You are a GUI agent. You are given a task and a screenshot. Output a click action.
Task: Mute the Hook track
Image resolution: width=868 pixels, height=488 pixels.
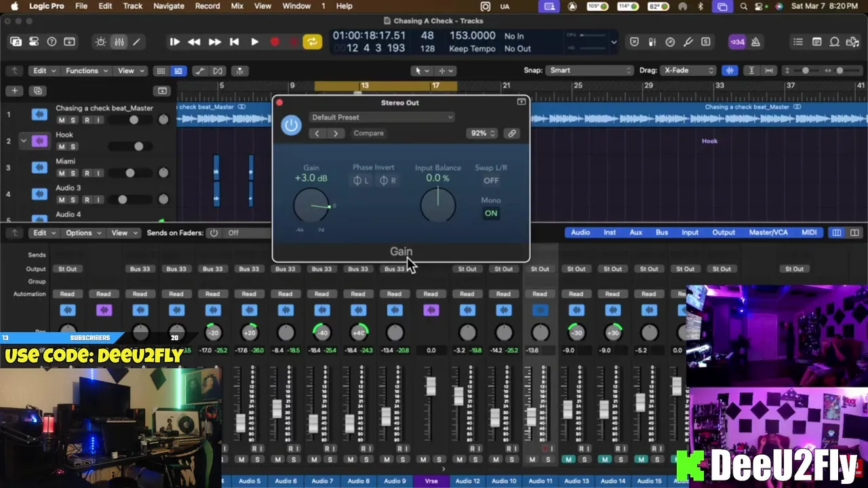pyautogui.click(x=61, y=146)
